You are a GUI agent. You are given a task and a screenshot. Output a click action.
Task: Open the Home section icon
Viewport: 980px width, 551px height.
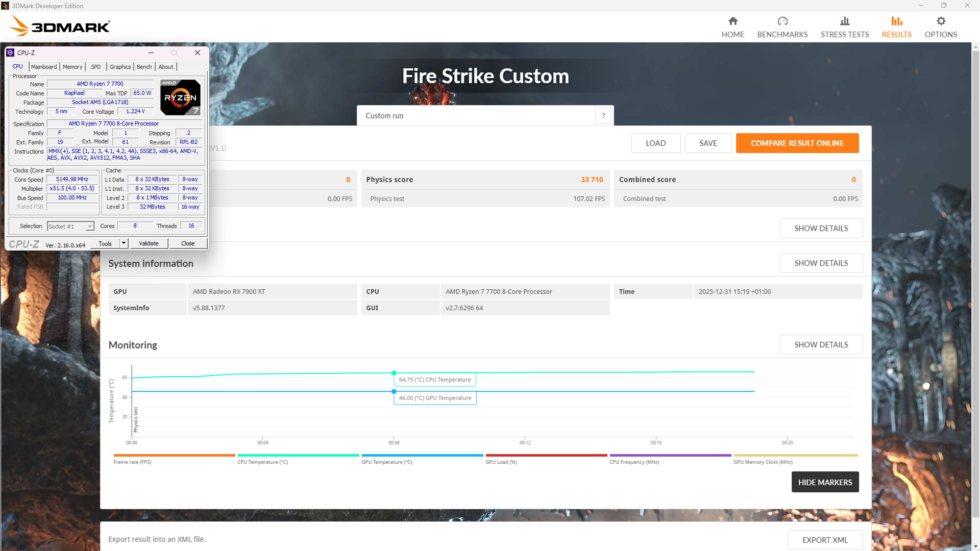point(732,21)
